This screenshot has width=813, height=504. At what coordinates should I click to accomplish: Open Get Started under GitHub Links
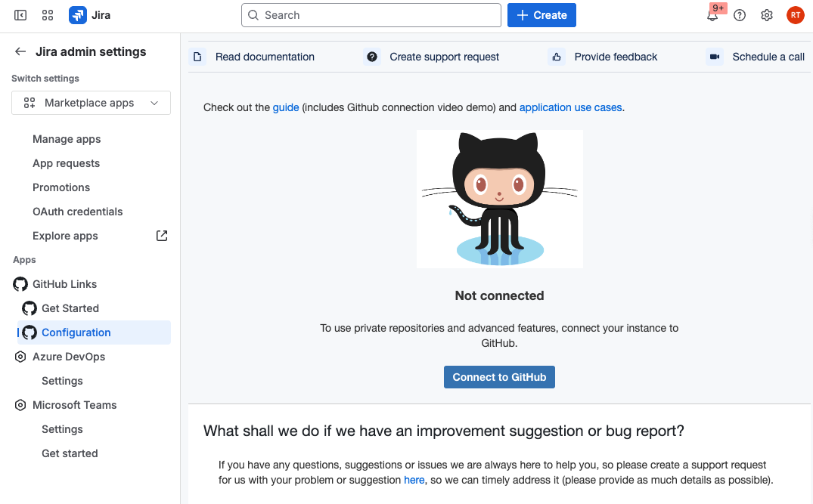pyautogui.click(x=70, y=308)
